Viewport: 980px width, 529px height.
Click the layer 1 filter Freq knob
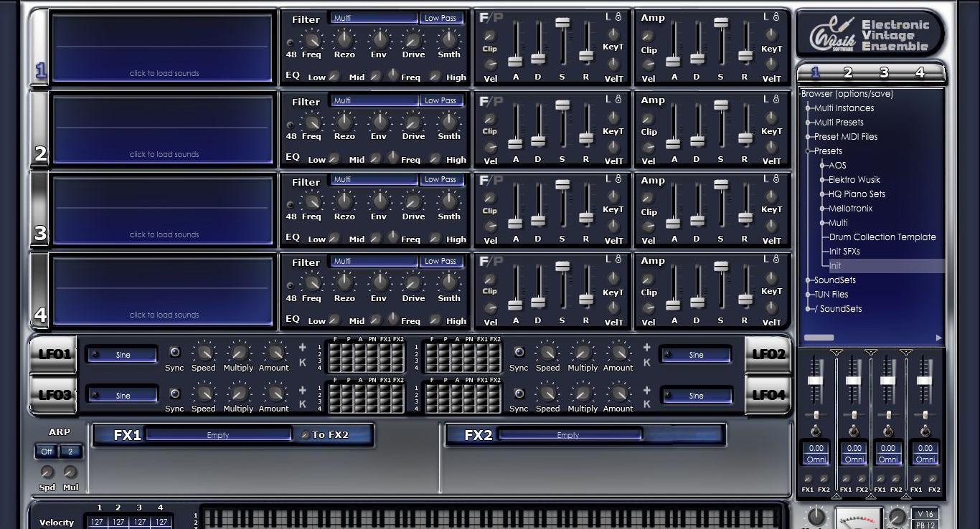311,39
